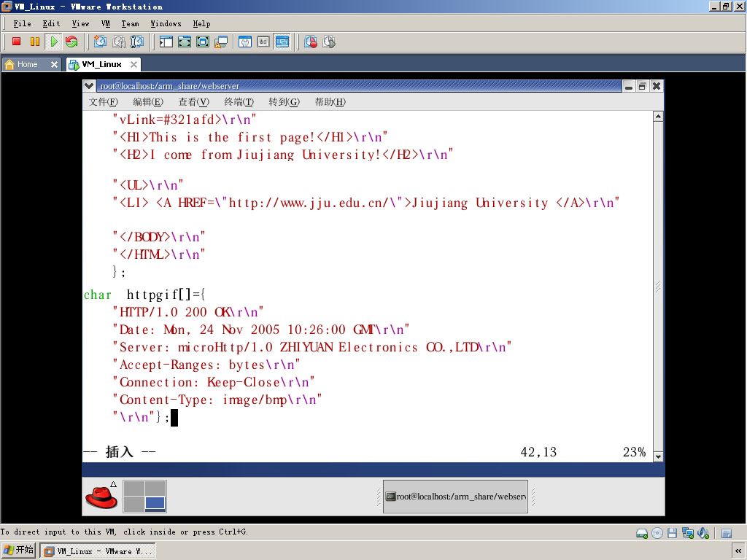Enter Full Screen mode icon
Image resolution: width=747 pixels, height=560 pixels.
click(x=203, y=42)
